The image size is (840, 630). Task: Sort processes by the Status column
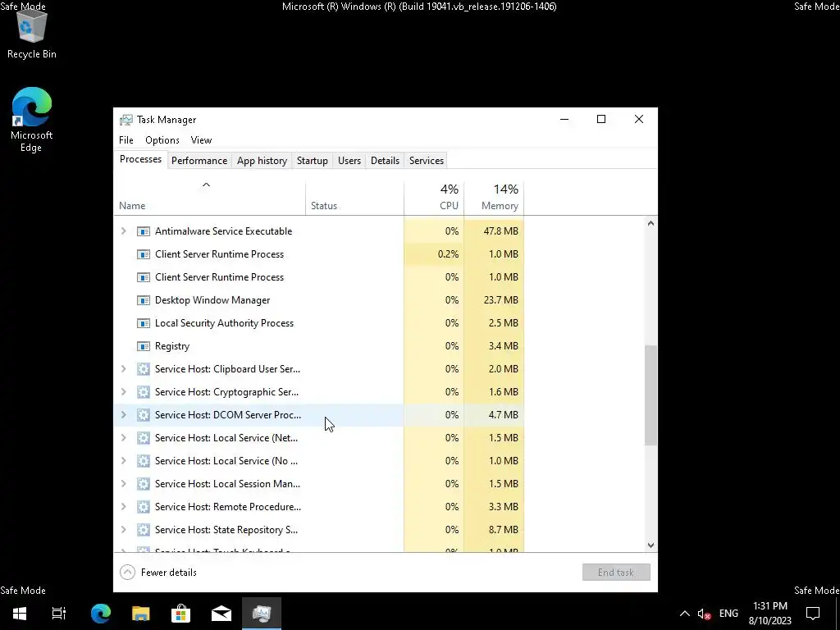pos(354,199)
